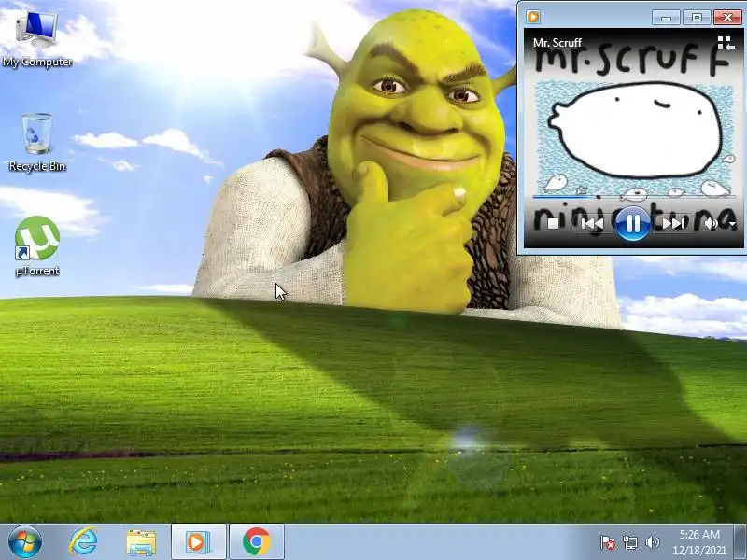
Task: Click the Mr. Scruff album art
Action: [634, 137]
